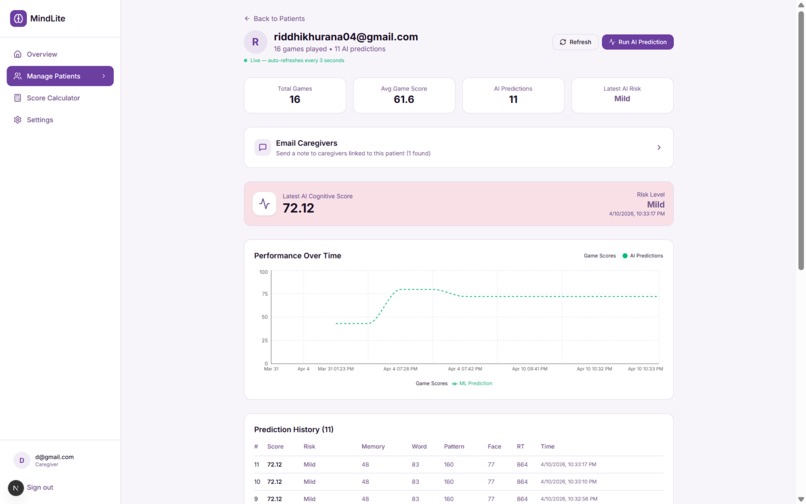
Task: Toggle the Game Scores legend at chart top
Action: pos(599,256)
